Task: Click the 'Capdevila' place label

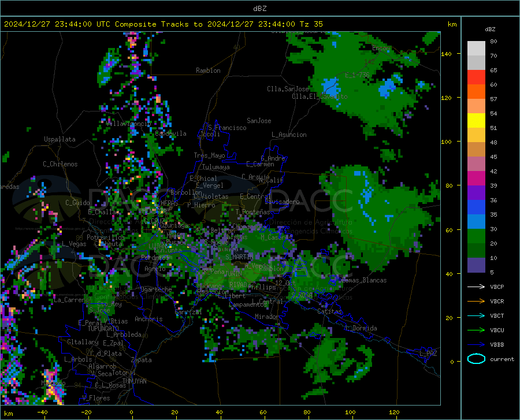Action: point(170,133)
